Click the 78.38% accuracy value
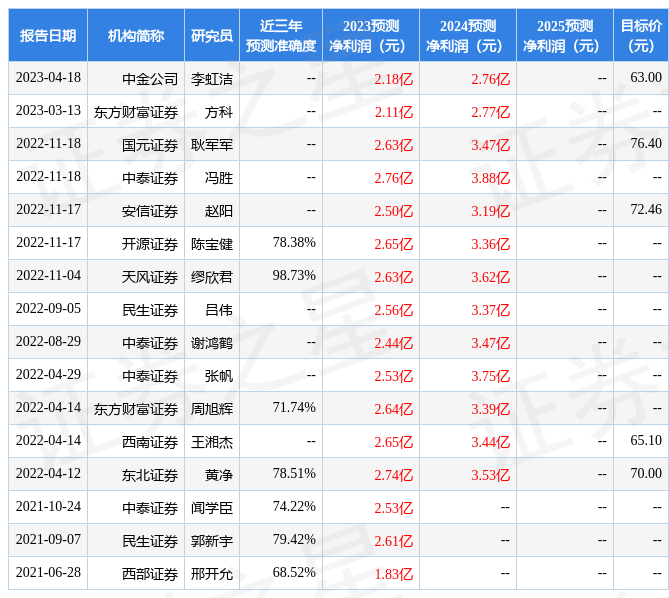The image size is (669, 598). pyautogui.click(x=294, y=242)
